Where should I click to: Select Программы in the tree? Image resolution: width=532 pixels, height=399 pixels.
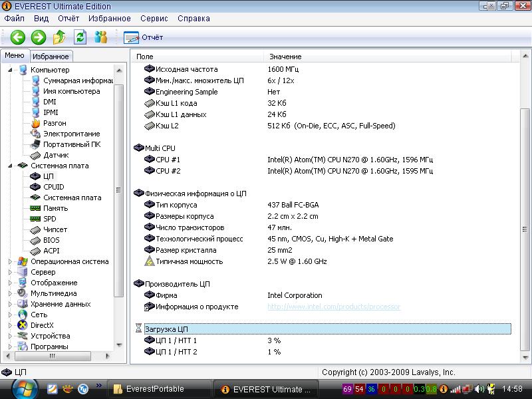pos(49,346)
